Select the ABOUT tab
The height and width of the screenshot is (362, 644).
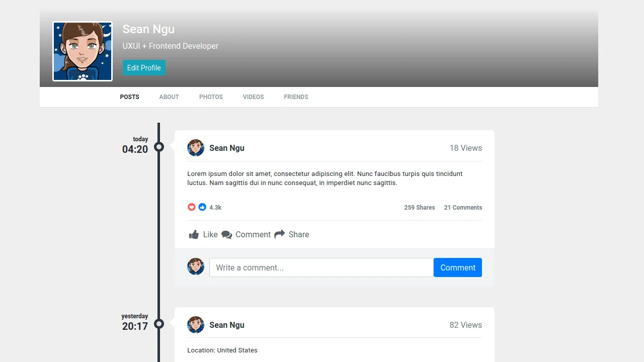[x=169, y=97]
